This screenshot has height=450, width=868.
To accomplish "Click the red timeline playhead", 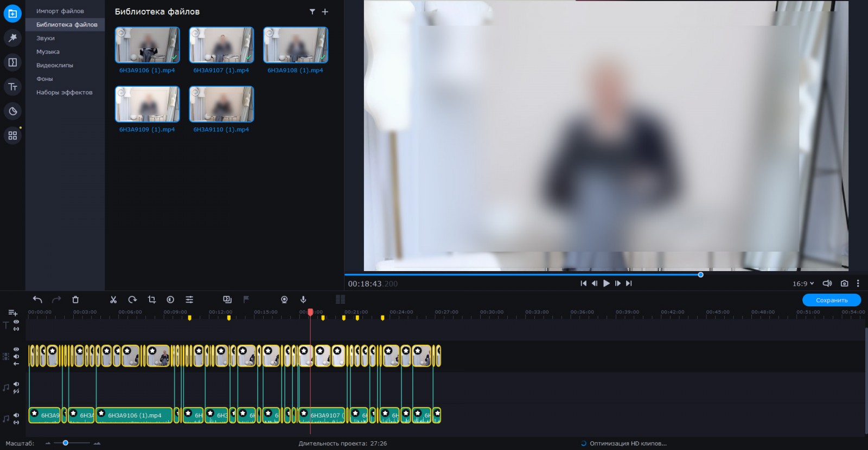I will tap(310, 312).
